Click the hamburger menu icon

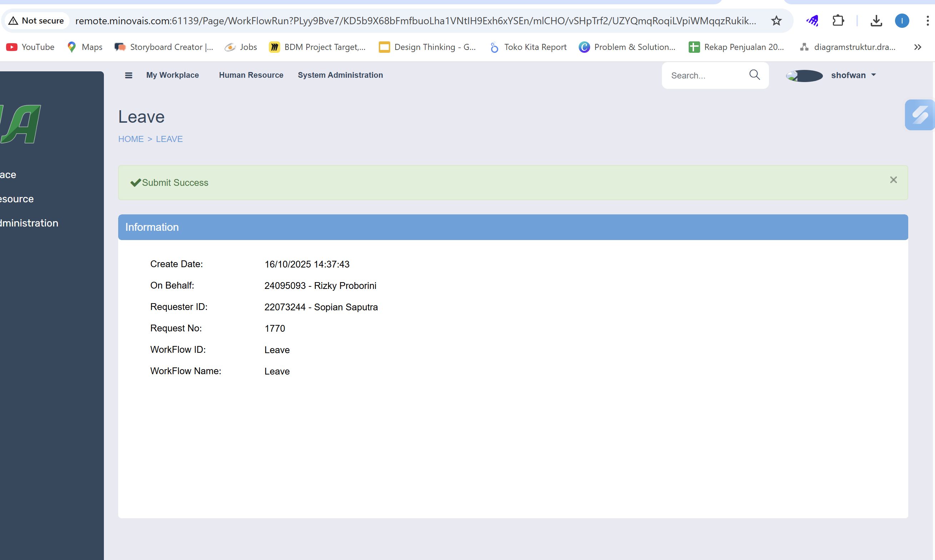[x=129, y=76]
